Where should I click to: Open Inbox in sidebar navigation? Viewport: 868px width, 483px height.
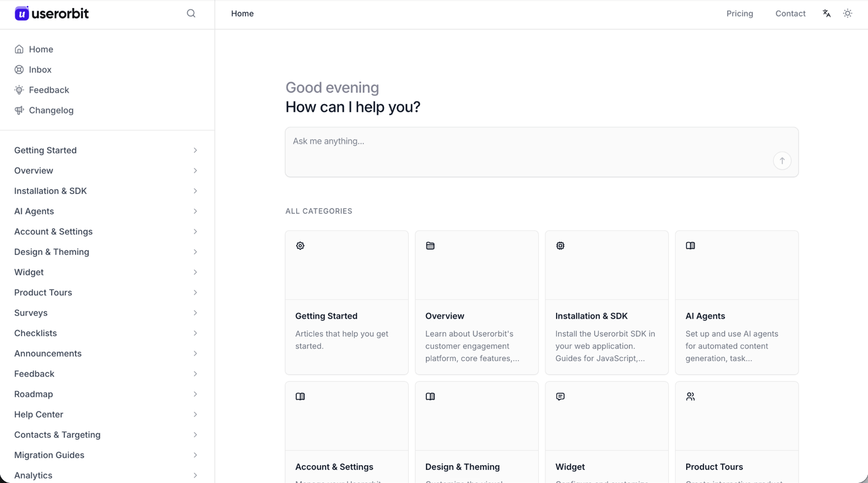pyautogui.click(x=40, y=69)
